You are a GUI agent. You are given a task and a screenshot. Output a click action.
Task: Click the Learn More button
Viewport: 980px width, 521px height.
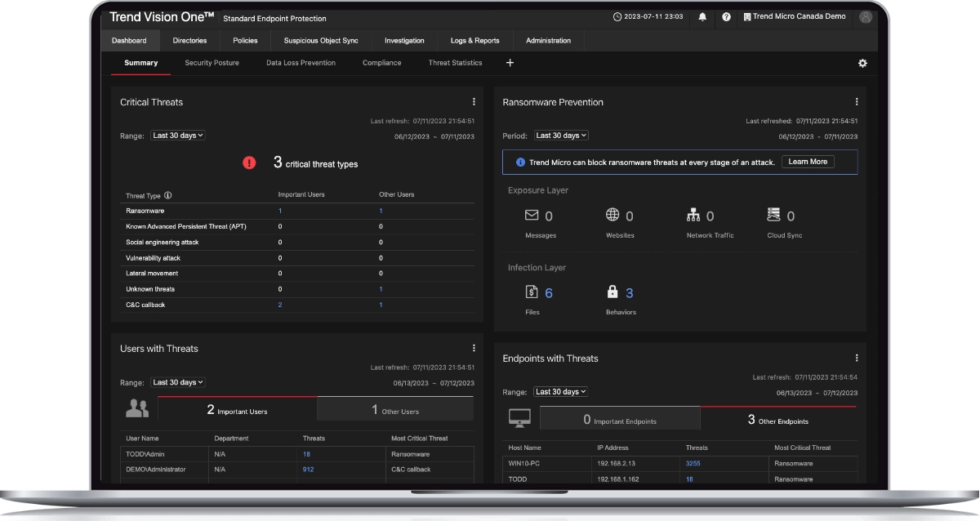tap(808, 162)
